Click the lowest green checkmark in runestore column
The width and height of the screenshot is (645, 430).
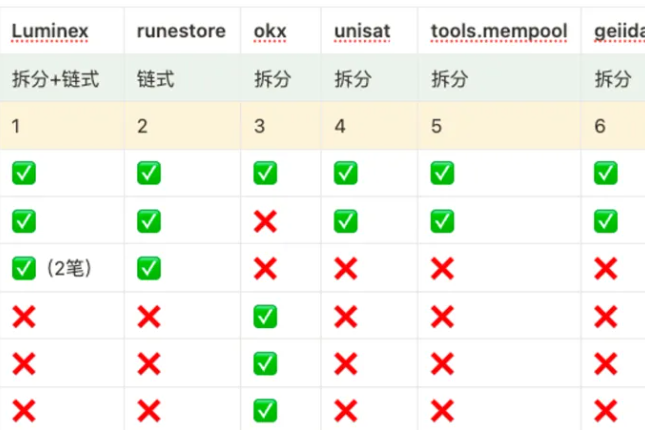pos(148,268)
